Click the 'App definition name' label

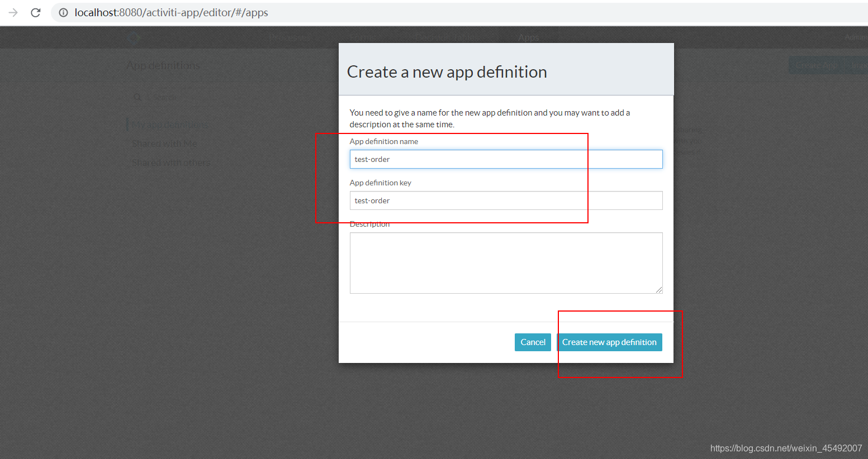click(x=384, y=141)
